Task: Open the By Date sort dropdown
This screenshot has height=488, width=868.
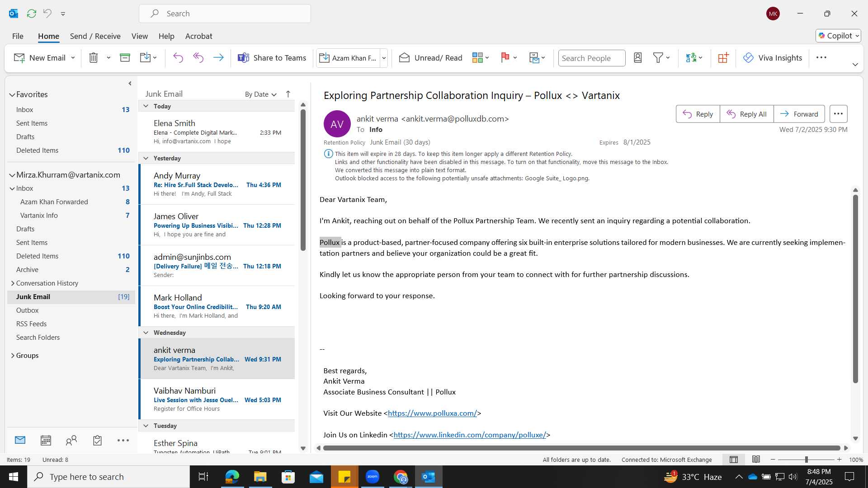Action: (x=260, y=94)
